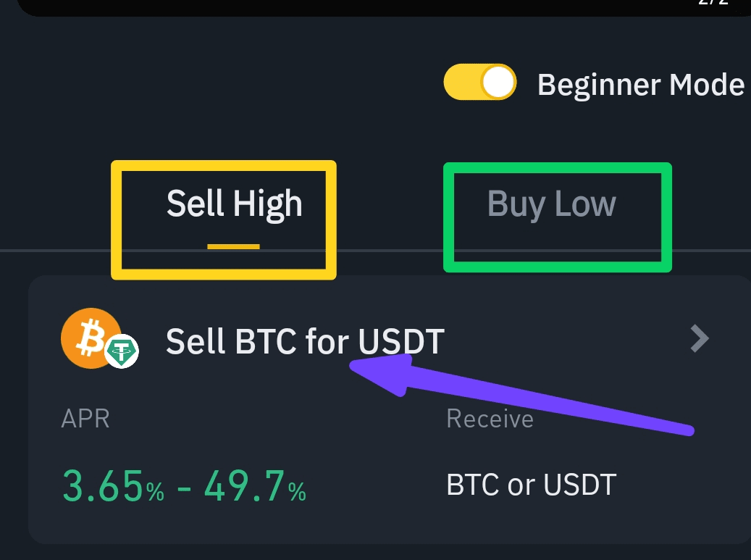Click the dark banner card at top
This screenshot has width=751, height=560.
(x=362, y=6)
